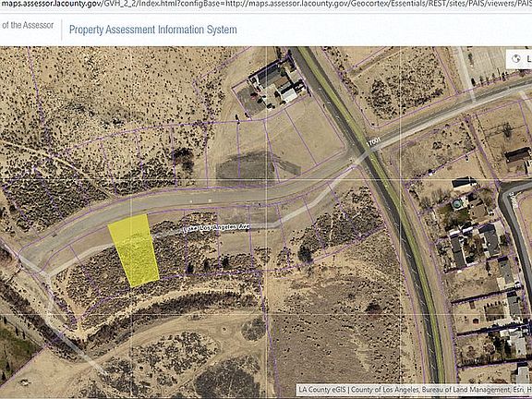Click the round green tank in the residential lot
The width and height of the screenshot is (532, 399).
point(457,204)
